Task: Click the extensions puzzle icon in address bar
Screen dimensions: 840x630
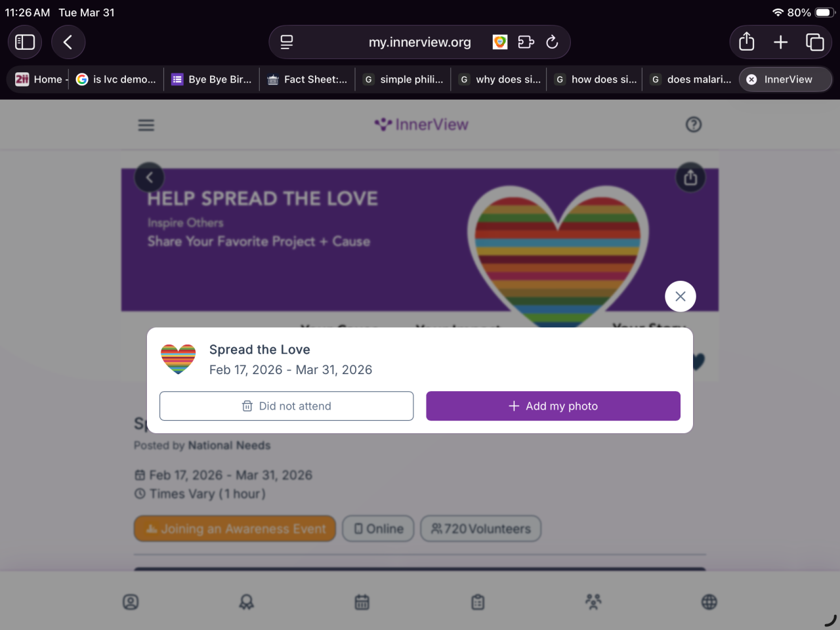Action: pyautogui.click(x=526, y=42)
